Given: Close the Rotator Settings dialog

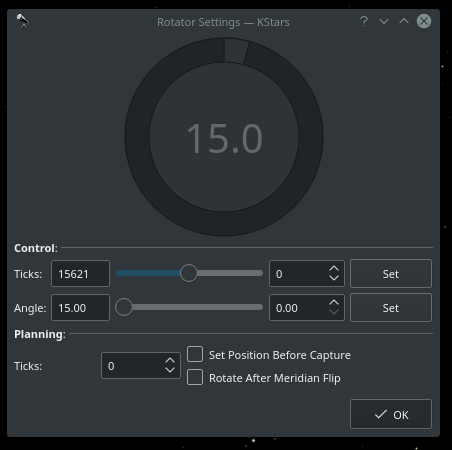Looking at the screenshot, I should (424, 21).
